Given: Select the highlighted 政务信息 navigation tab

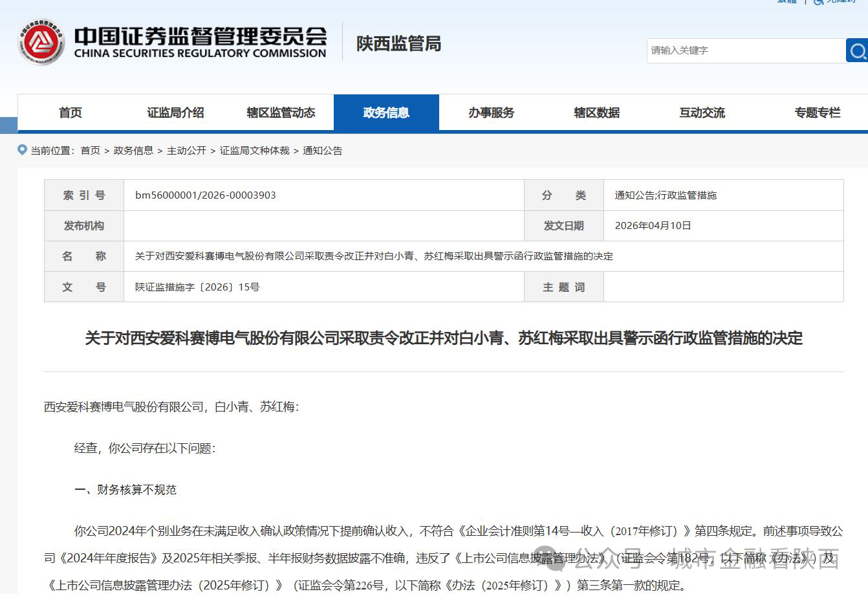Looking at the screenshot, I should pos(386,113).
